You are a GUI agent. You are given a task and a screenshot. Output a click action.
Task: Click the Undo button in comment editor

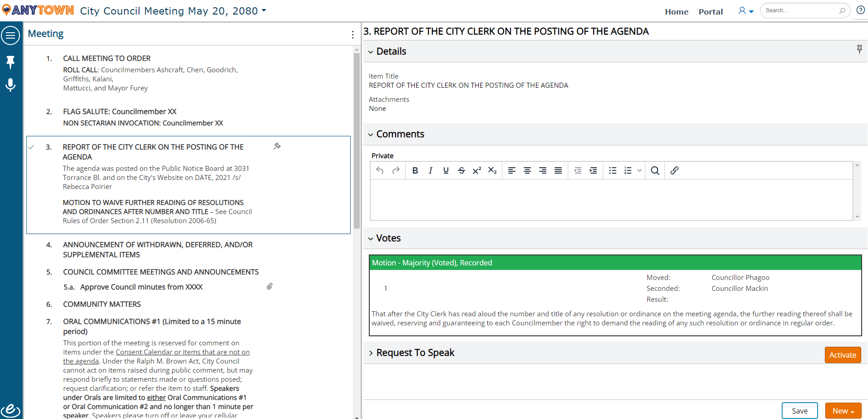tap(380, 170)
